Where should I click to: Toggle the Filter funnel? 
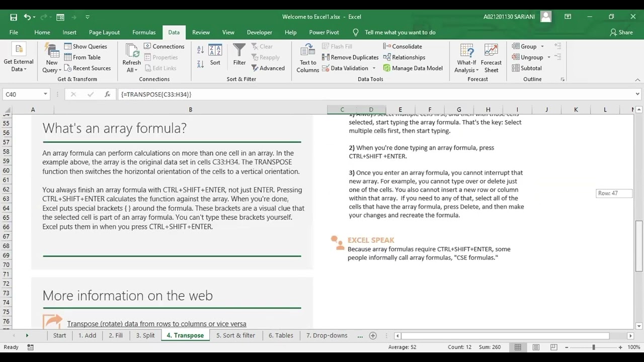pyautogui.click(x=239, y=55)
